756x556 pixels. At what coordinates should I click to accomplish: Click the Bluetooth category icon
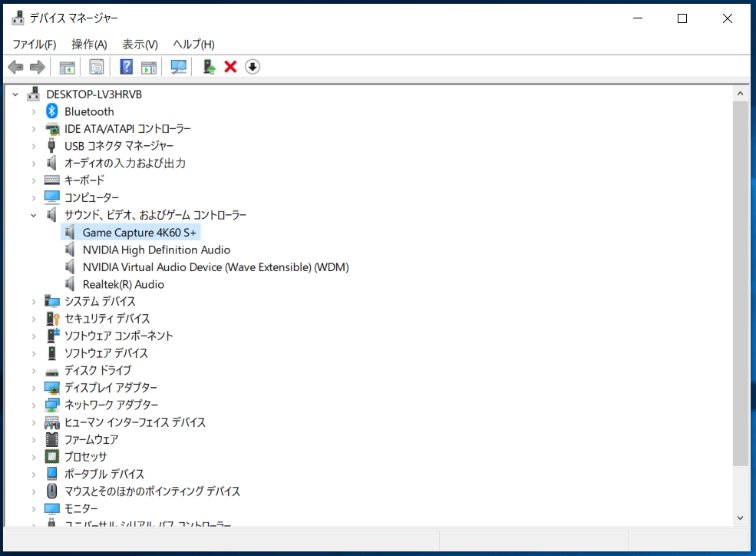51,111
